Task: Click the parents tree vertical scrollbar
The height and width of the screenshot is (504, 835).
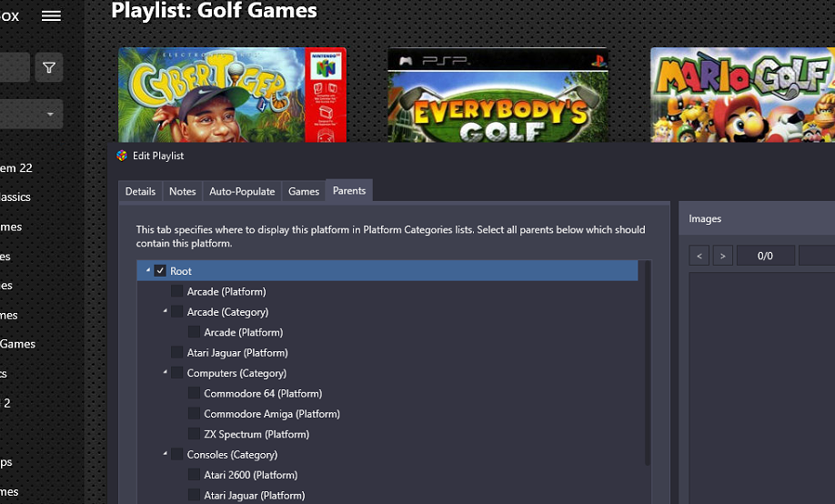Action: click(648, 362)
